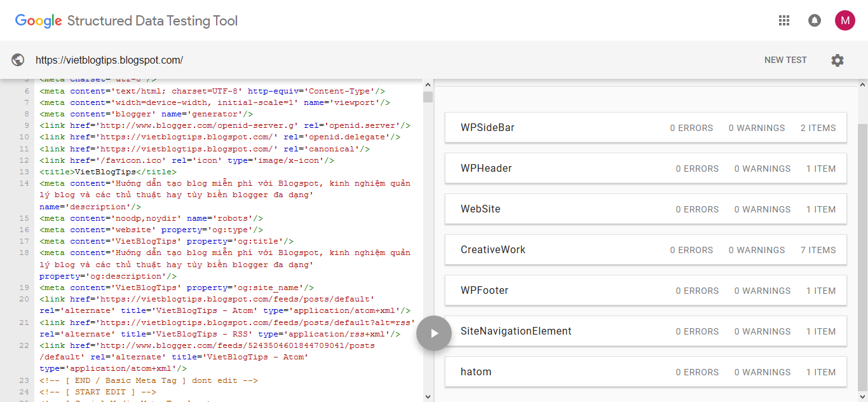Image resolution: width=868 pixels, height=402 pixels.
Task: Click the openid.server link line
Action: click(x=225, y=125)
